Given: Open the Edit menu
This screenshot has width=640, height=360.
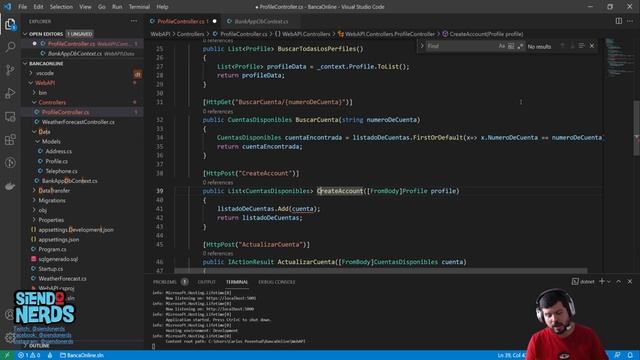Looking at the screenshot, I should [x=38, y=7].
